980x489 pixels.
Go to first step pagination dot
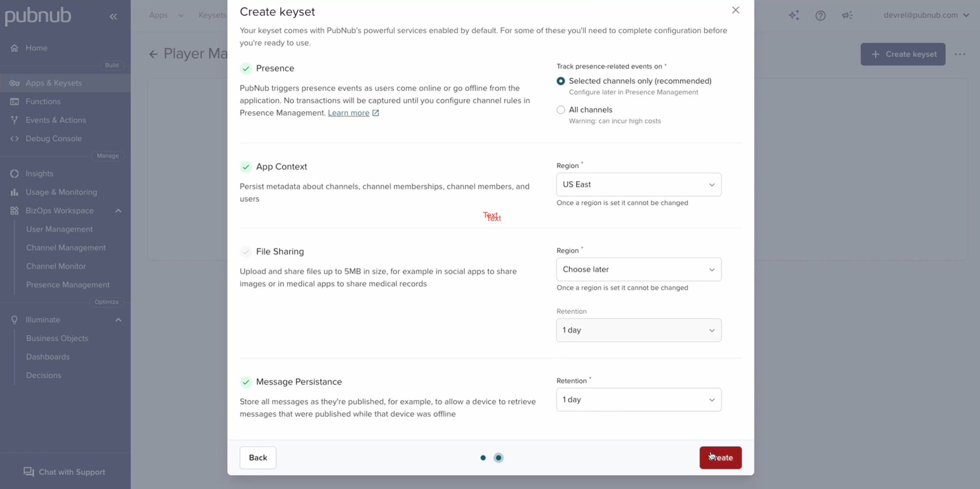pyautogui.click(x=483, y=458)
